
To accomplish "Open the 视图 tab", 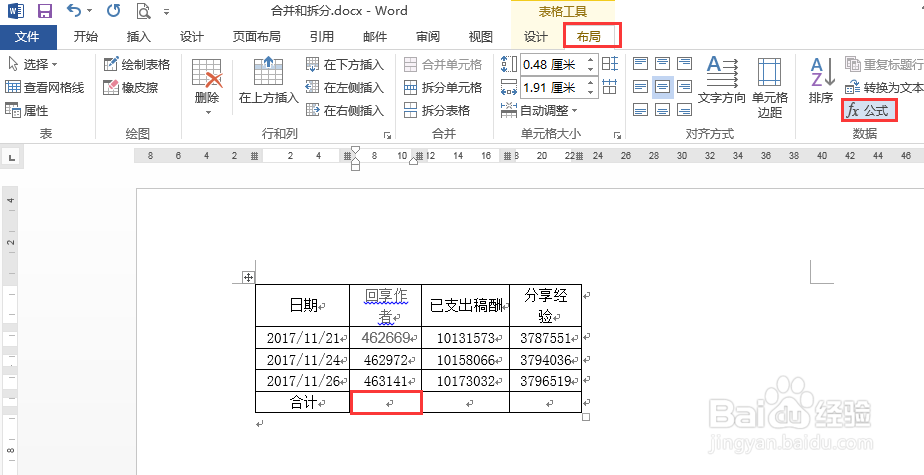I will pos(481,37).
